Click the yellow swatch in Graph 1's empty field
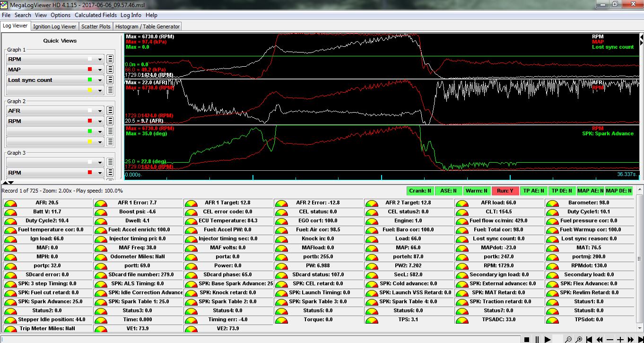 point(90,90)
